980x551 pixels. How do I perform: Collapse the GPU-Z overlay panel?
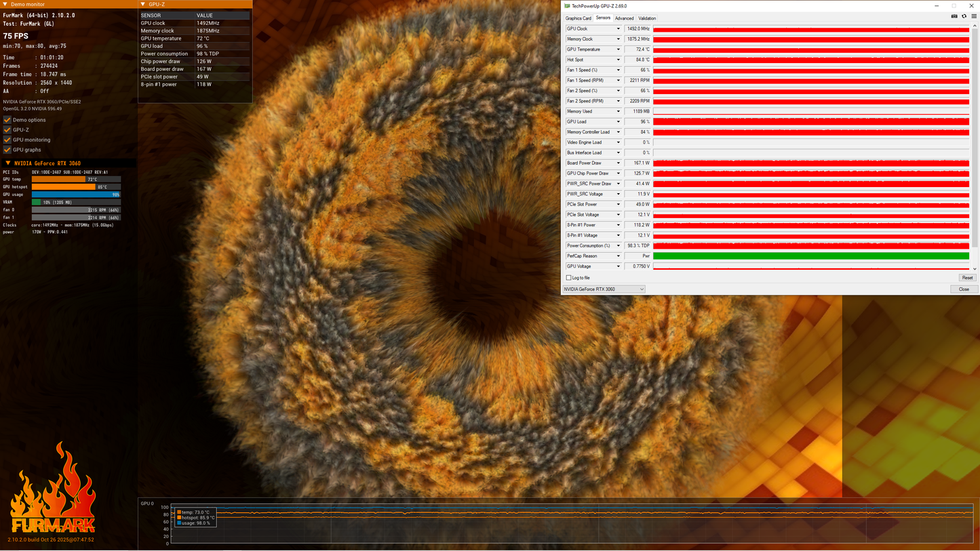click(x=143, y=4)
